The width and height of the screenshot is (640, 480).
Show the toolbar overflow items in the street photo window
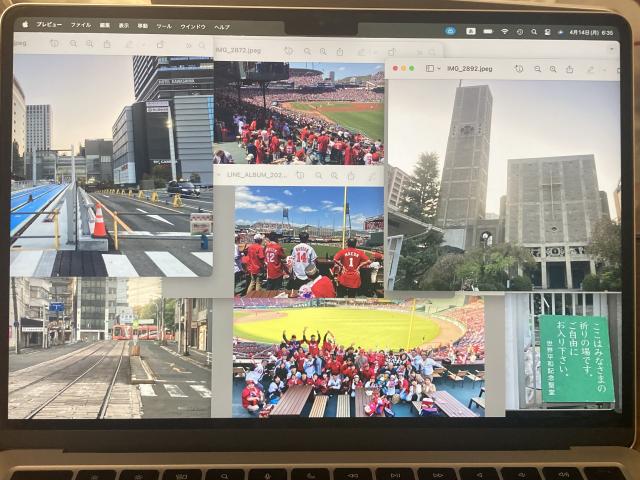click(188, 45)
